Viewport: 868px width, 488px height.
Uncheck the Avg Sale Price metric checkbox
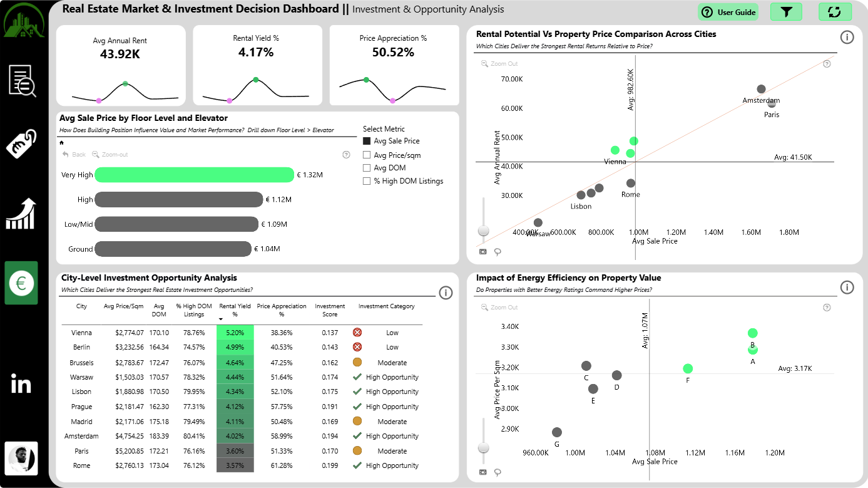(367, 141)
